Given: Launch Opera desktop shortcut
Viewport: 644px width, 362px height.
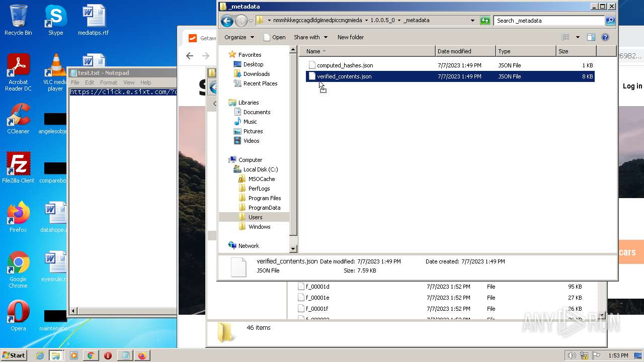Looking at the screenshot, I should pyautogui.click(x=18, y=316).
